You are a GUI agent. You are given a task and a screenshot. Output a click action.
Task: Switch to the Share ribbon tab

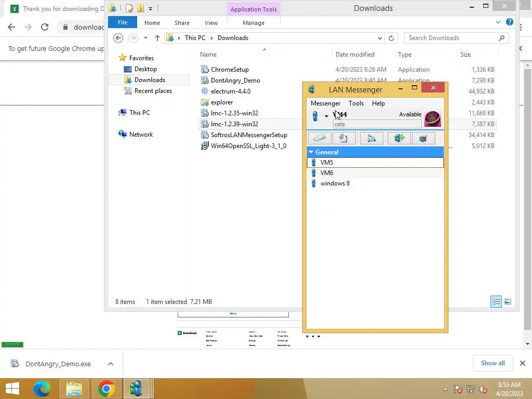coord(182,23)
